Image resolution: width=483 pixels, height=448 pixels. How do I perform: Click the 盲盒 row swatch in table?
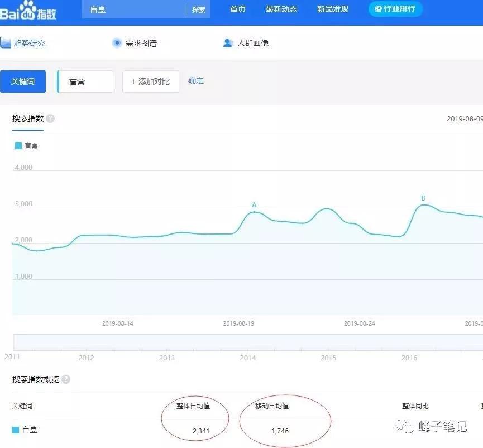(x=16, y=430)
